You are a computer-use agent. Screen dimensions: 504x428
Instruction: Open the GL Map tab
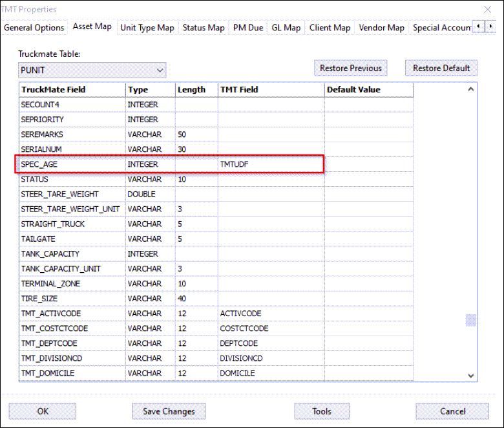tap(286, 28)
